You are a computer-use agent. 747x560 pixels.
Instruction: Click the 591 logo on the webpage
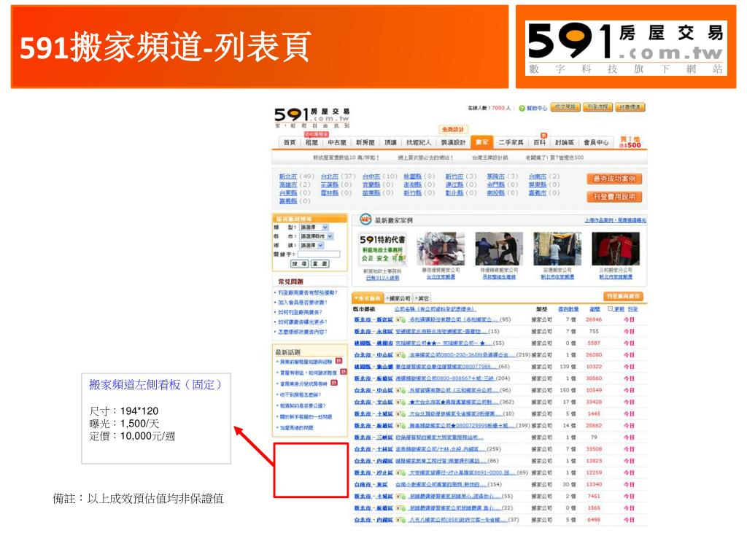(x=312, y=117)
